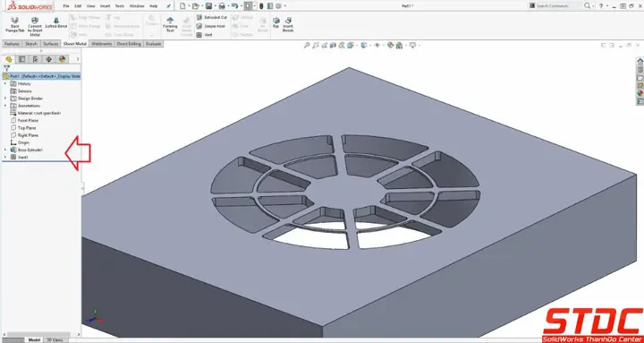Open the PropertyManager tab icon

[21, 59]
